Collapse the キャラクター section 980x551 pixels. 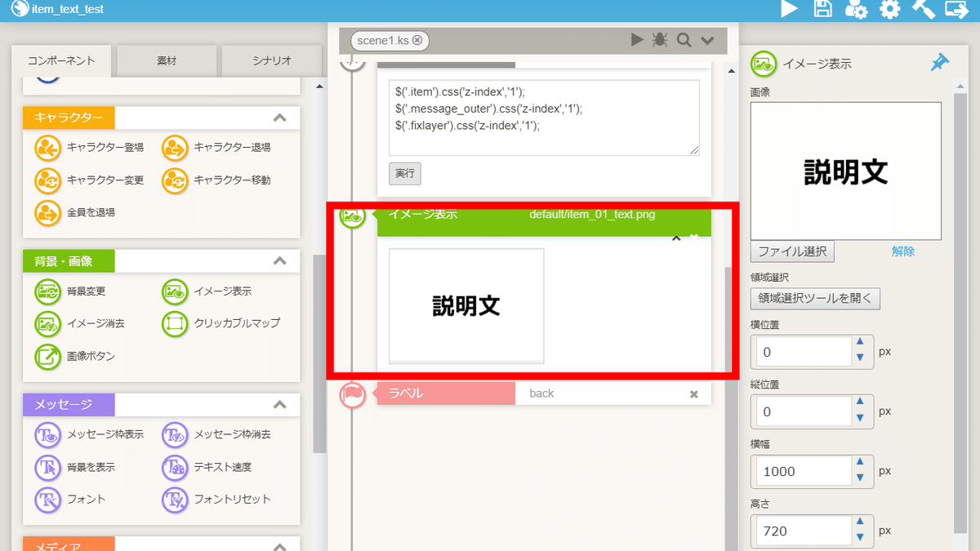279,118
